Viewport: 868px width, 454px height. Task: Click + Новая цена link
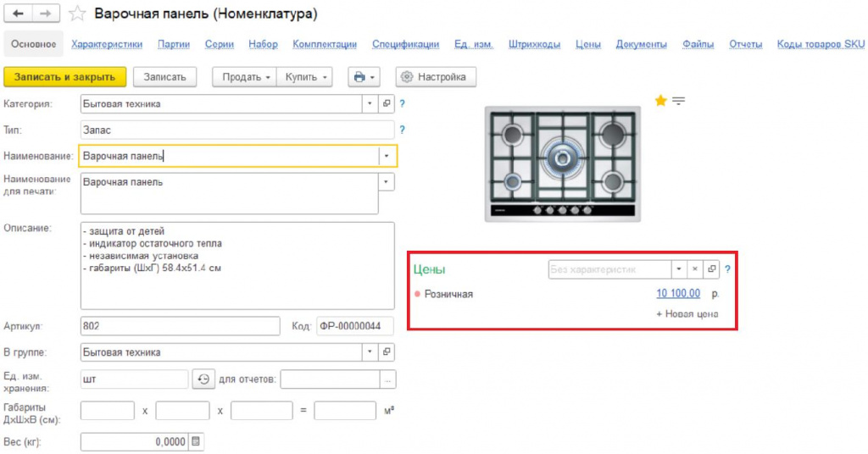pos(687,314)
